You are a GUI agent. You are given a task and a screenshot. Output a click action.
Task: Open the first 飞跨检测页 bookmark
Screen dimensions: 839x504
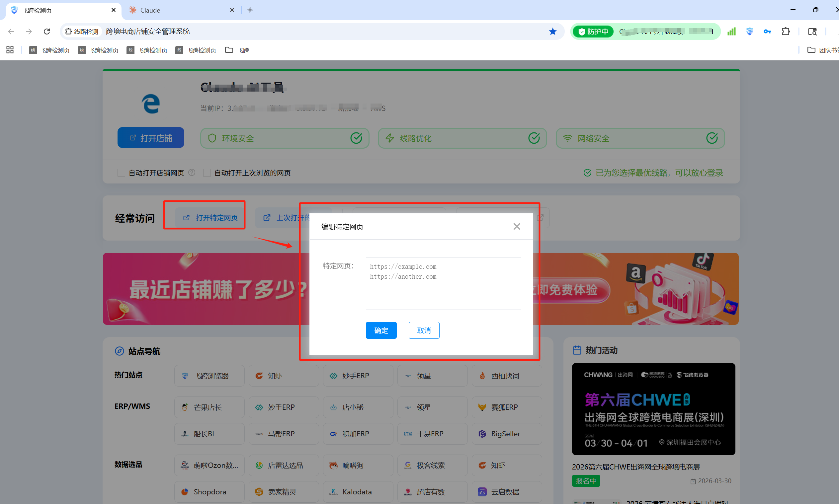(x=49, y=50)
